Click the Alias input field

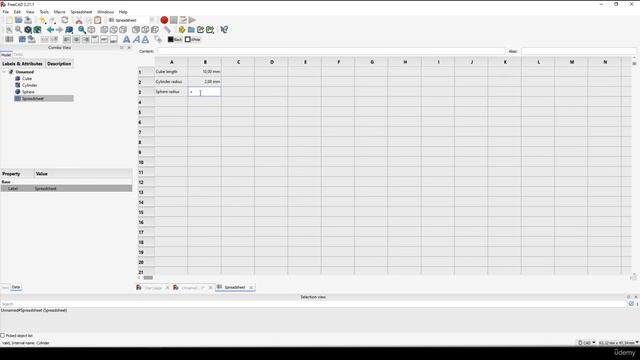point(579,51)
